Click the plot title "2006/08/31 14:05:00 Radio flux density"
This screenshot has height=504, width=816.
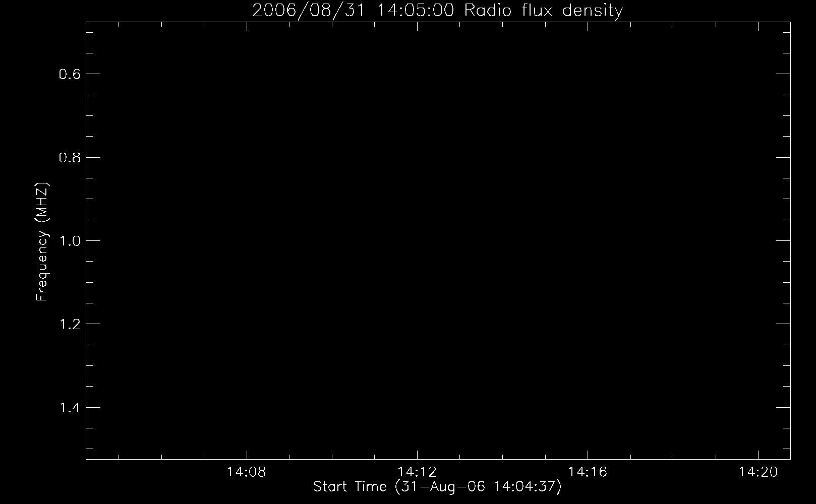click(x=437, y=10)
